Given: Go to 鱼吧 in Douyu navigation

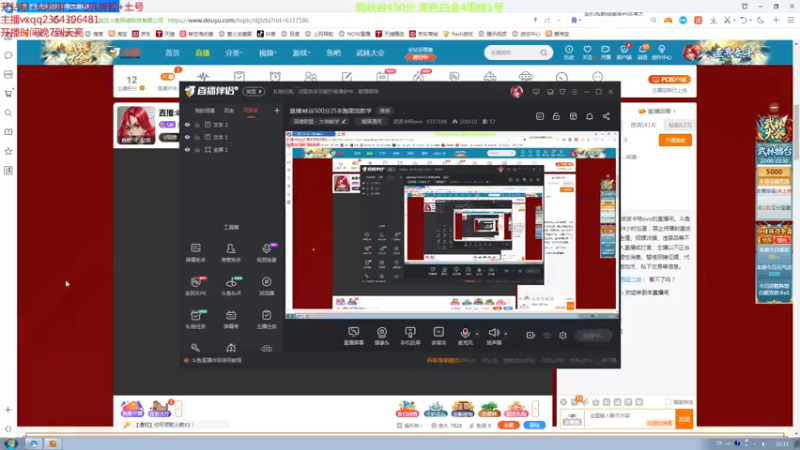Looking at the screenshot, I should coord(333,53).
